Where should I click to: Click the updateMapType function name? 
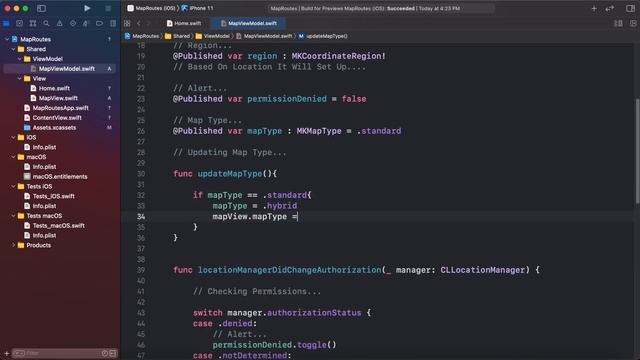[230, 173]
